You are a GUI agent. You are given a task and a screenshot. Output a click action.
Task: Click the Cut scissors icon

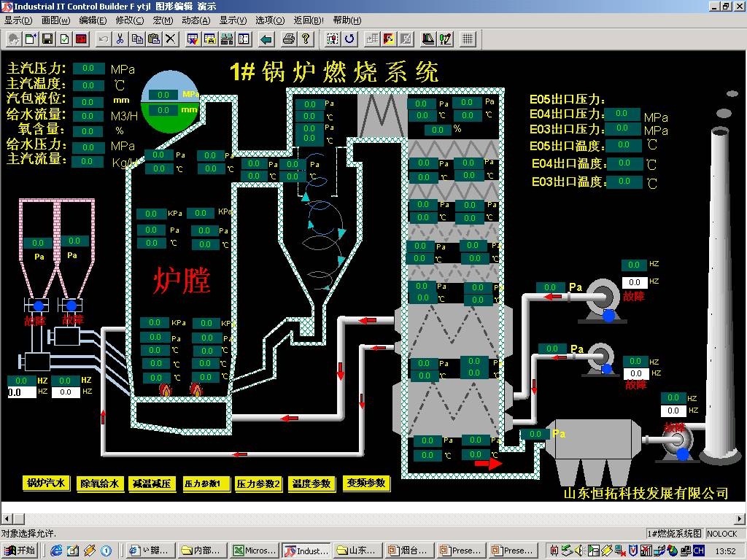[120, 39]
